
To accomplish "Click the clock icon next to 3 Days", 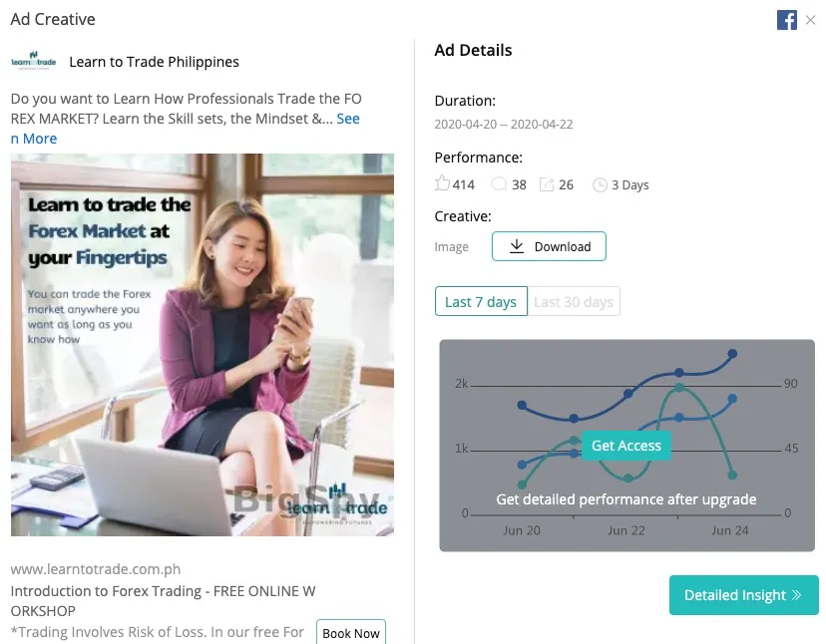I will click(599, 183).
